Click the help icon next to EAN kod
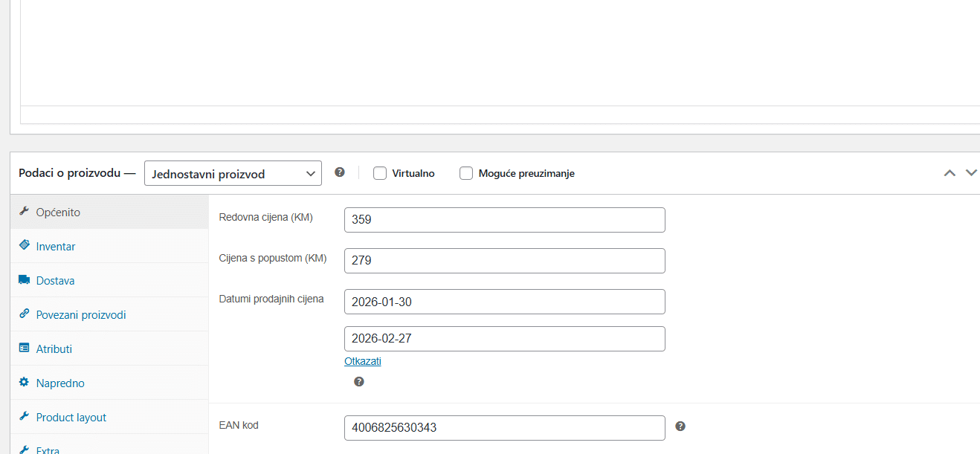The image size is (980, 454). (x=680, y=427)
